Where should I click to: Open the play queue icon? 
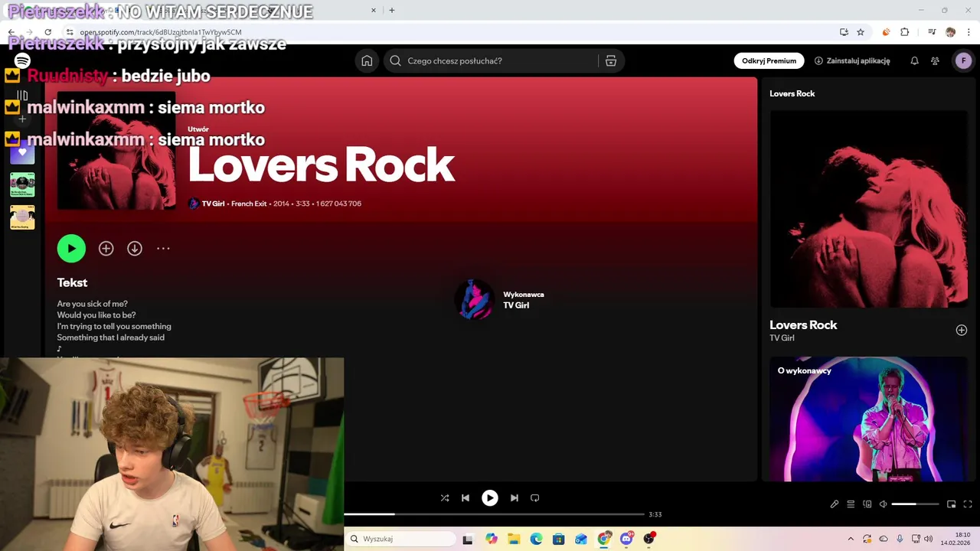point(851,504)
